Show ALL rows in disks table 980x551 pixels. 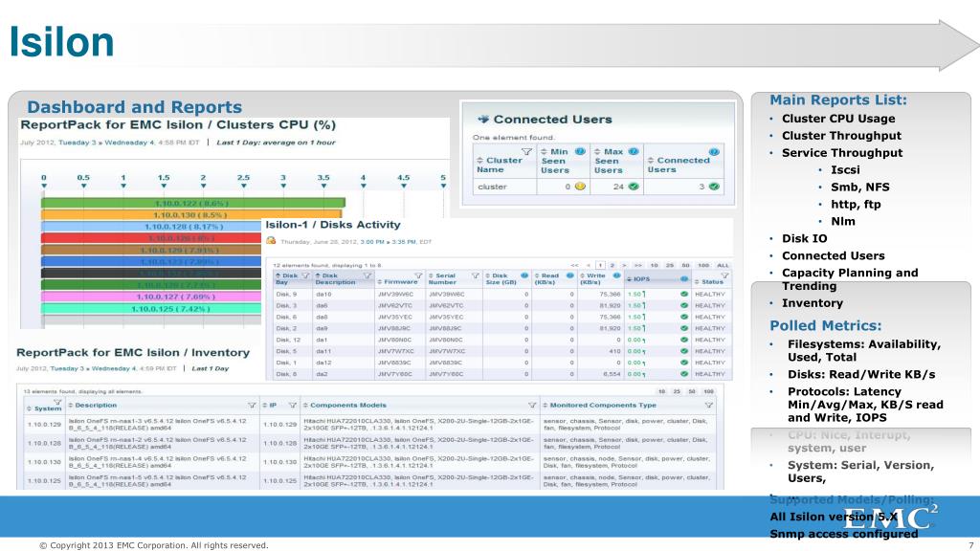pos(723,266)
